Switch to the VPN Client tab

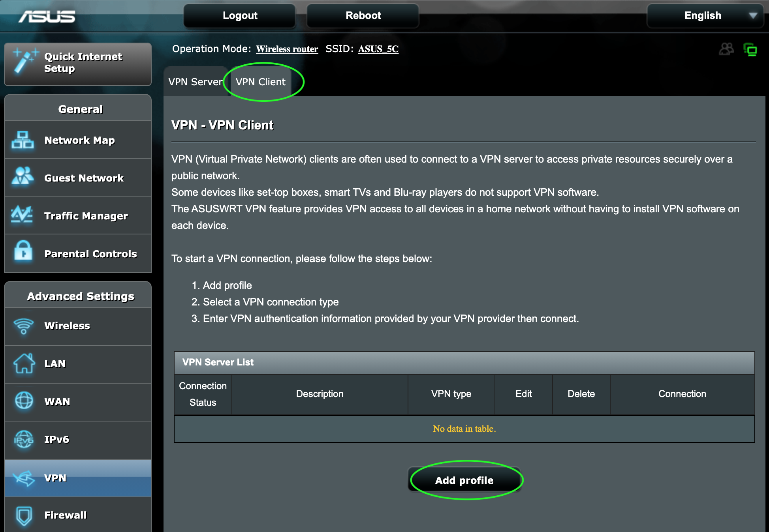[262, 82]
